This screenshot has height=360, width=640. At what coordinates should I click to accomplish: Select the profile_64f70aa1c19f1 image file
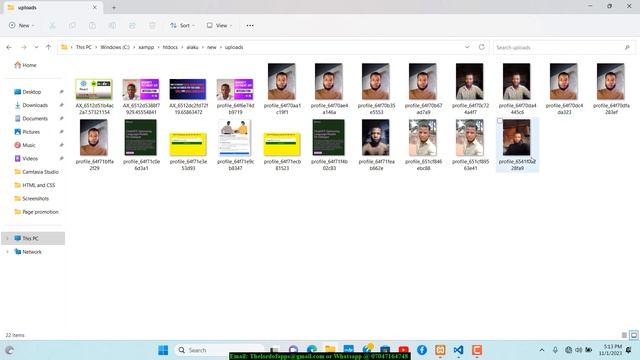pyautogui.click(x=282, y=89)
